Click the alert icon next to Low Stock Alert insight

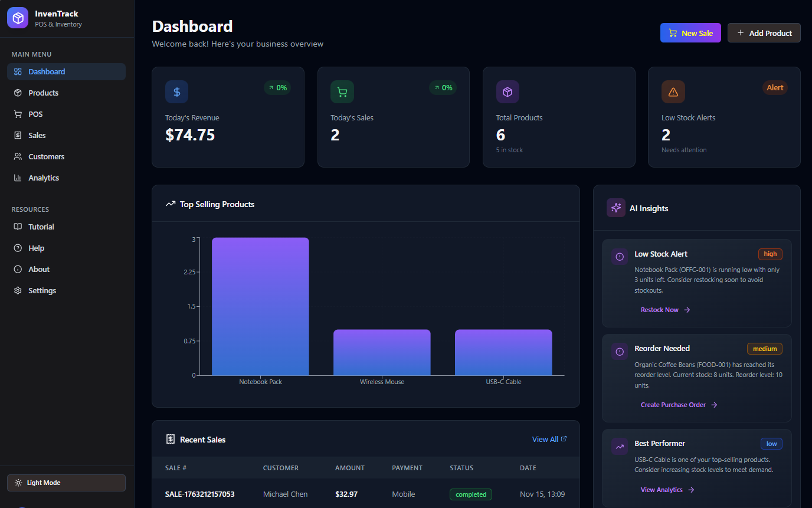tap(620, 257)
